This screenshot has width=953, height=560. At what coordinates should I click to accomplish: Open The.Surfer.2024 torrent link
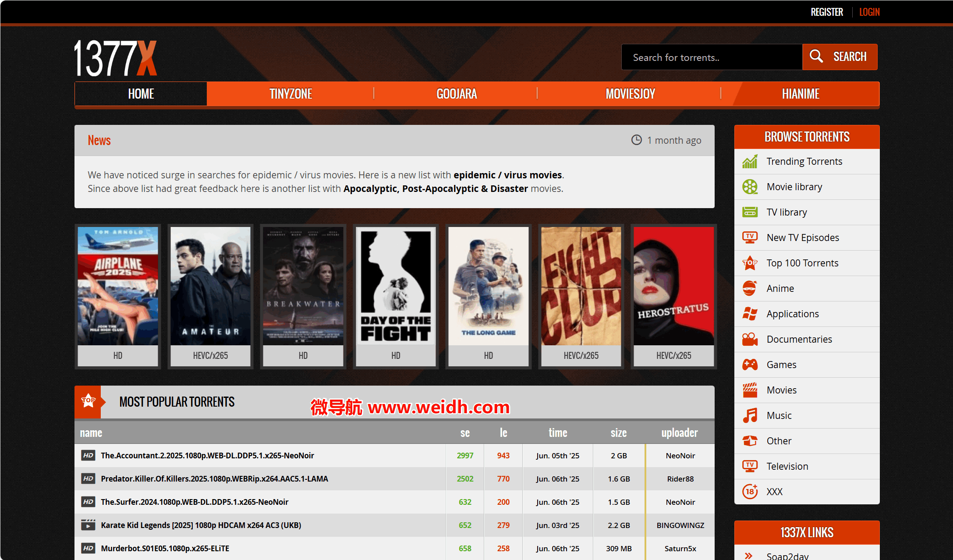pos(195,502)
